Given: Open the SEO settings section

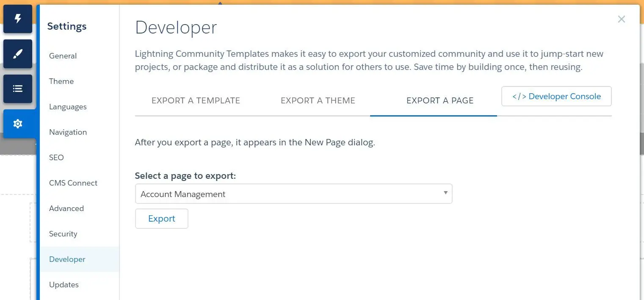Looking at the screenshot, I should (80, 158).
